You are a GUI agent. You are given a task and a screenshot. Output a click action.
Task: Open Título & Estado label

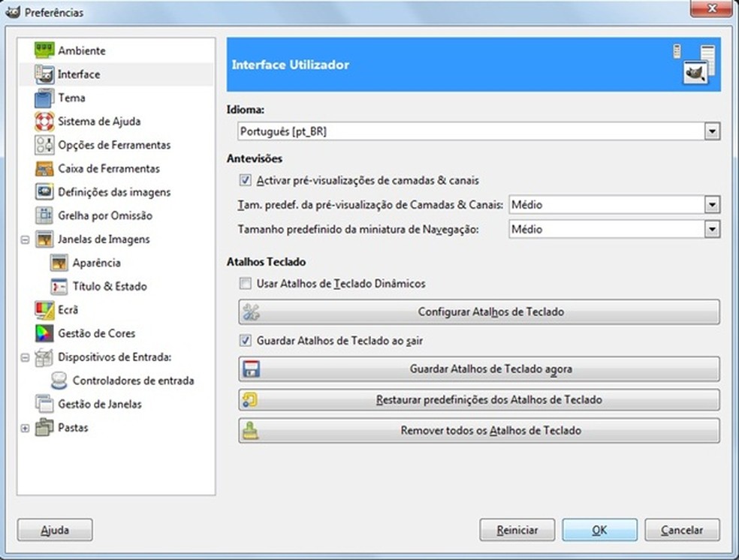click(x=110, y=286)
